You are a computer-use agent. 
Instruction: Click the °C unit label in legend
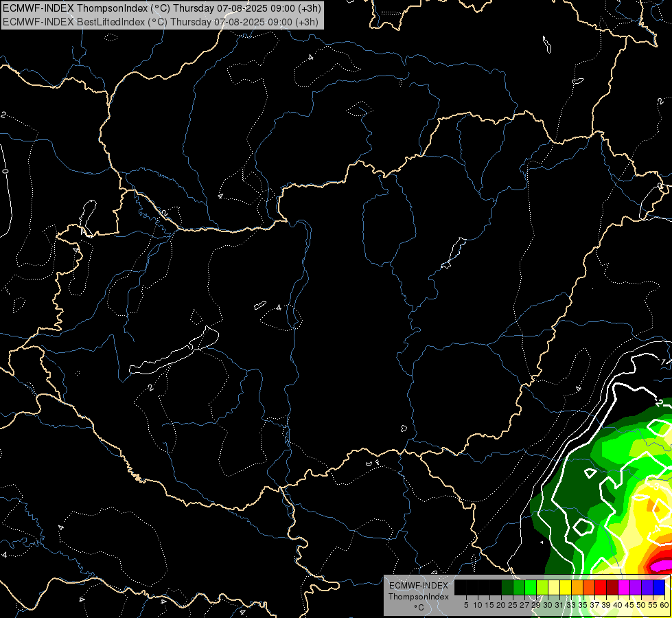(x=419, y=607)
